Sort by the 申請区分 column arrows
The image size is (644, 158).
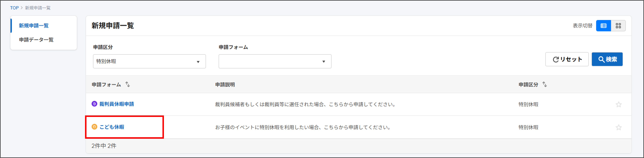pyautogui.click(x=545, y=85)
